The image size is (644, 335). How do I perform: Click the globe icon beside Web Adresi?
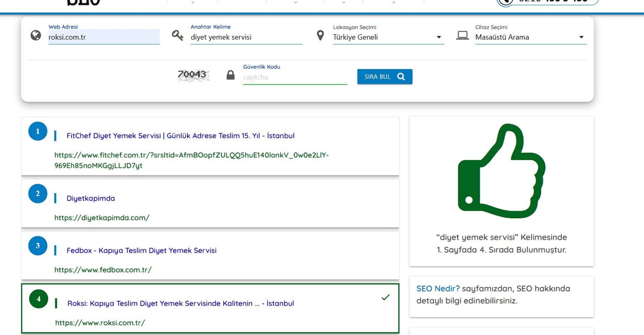(x=36, y=36)
